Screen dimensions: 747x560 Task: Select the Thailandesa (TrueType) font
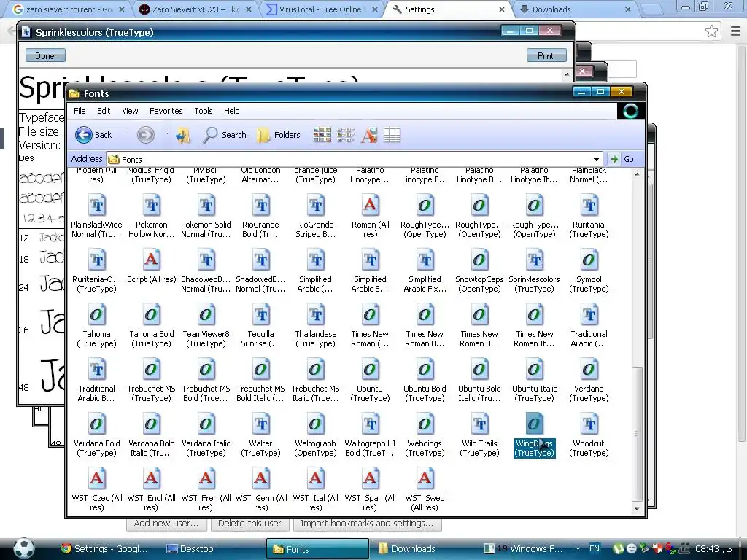(315, 325)
